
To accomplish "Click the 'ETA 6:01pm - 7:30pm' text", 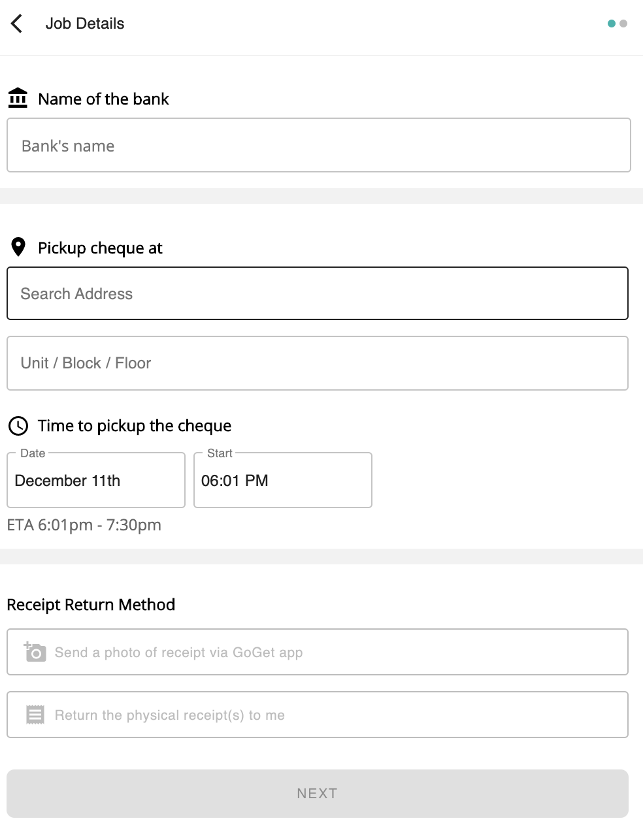I will [84, 525].
